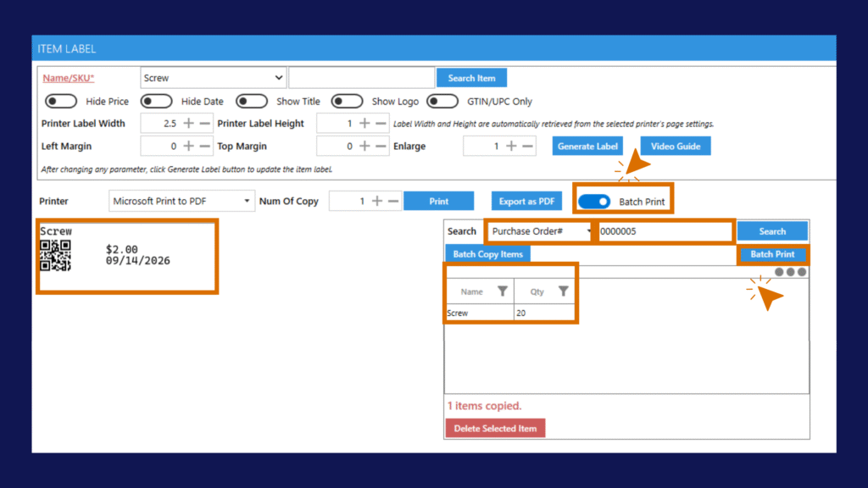Increase Num Of Copy with plus icon
This screenshot has height=488, width=868.
[x=377, y=201]
